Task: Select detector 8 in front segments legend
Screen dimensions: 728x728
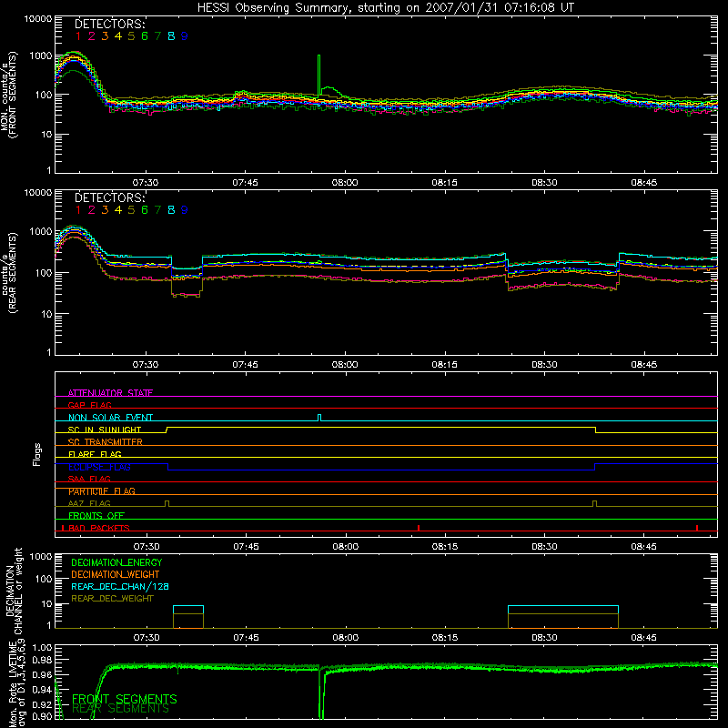Action: (171, 36)
